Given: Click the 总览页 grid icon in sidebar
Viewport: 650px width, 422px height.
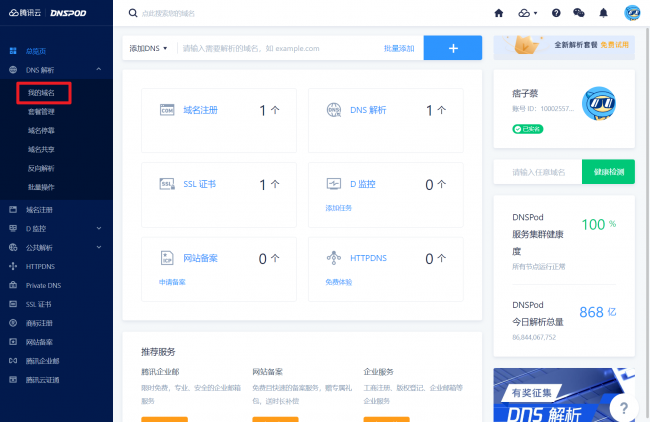Looking at the screenshot, I should (x=13, y=51).
